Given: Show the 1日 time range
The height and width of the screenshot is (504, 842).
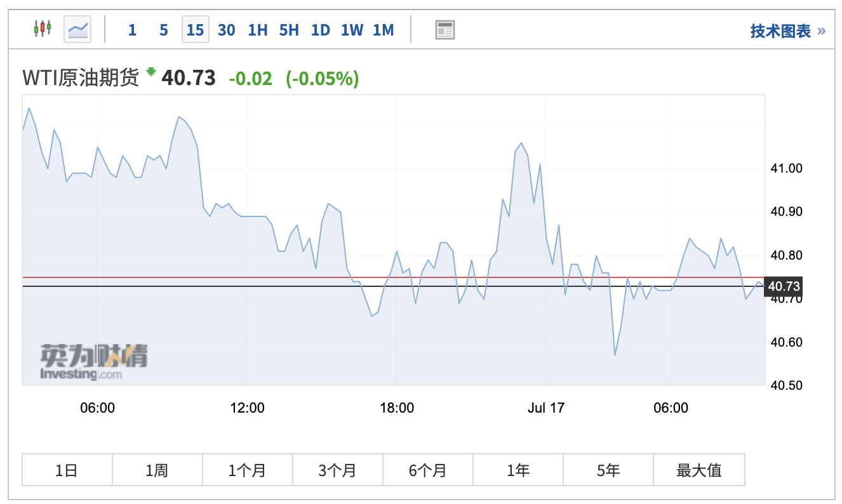Looking at the screenshot, I should (67, 470).
